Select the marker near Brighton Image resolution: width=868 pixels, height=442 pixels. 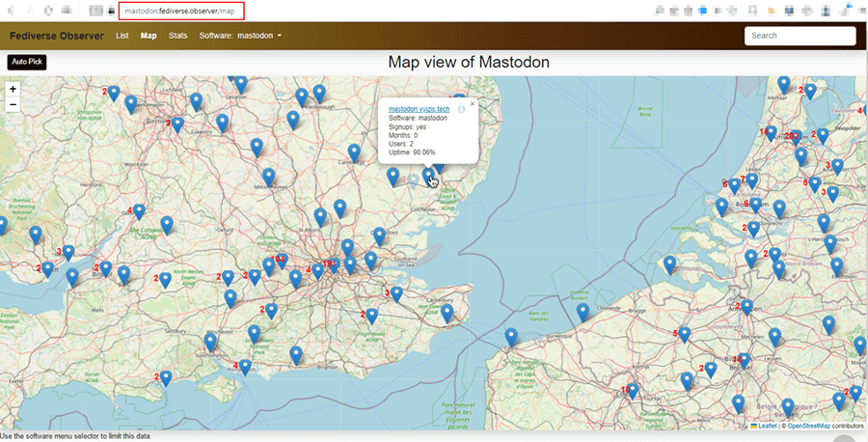(296, 355)
